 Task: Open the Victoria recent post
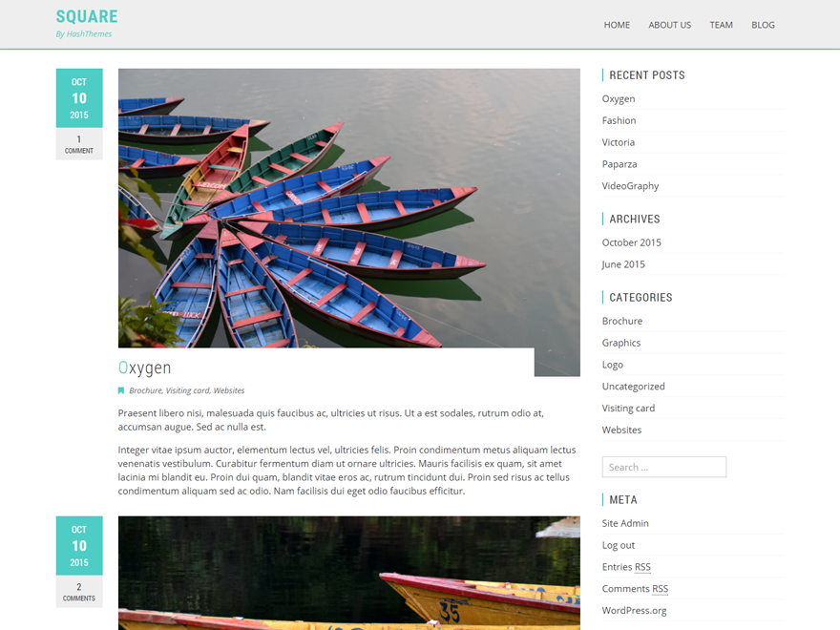pos(619,142)
